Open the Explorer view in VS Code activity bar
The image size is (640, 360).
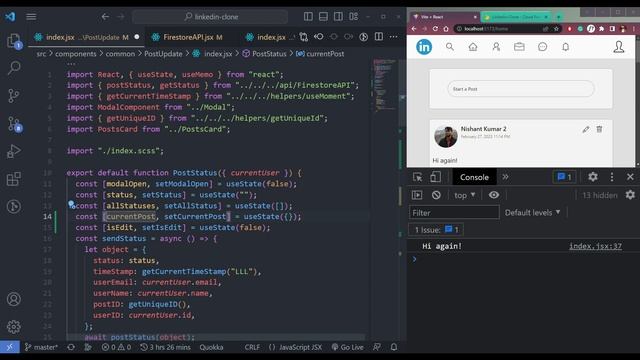click(14, 41)
